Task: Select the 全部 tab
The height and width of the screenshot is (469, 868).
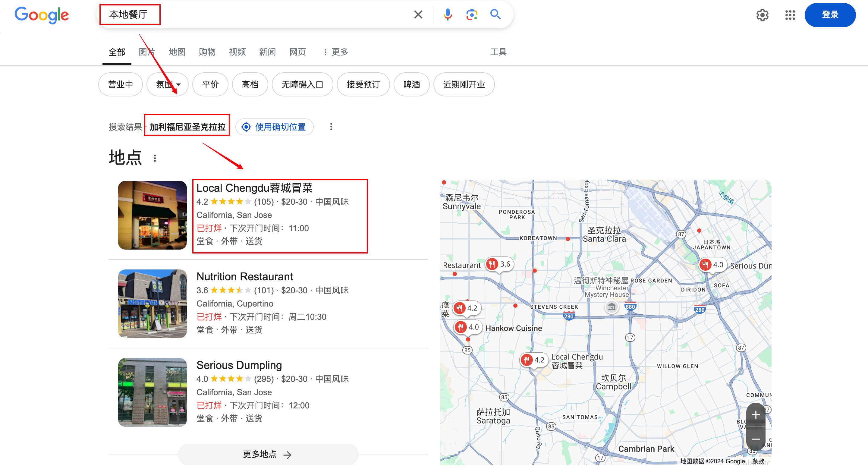Action: 117,52
